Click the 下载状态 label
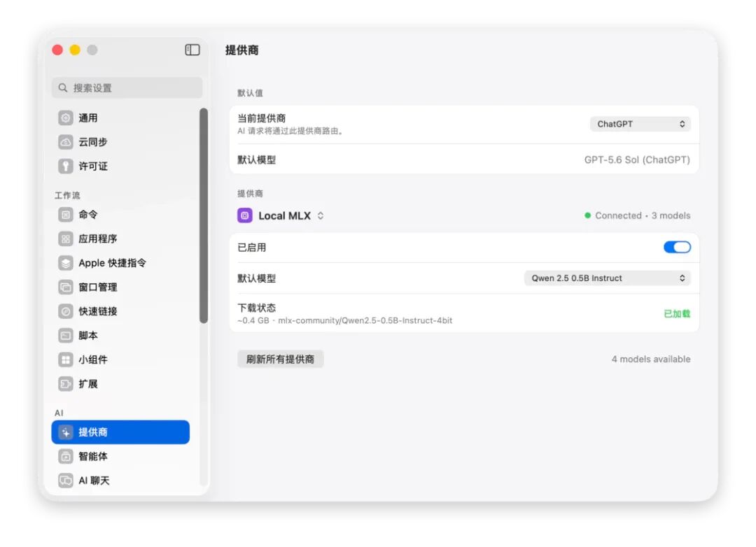The image size is (756, 547). click(256, 308)
